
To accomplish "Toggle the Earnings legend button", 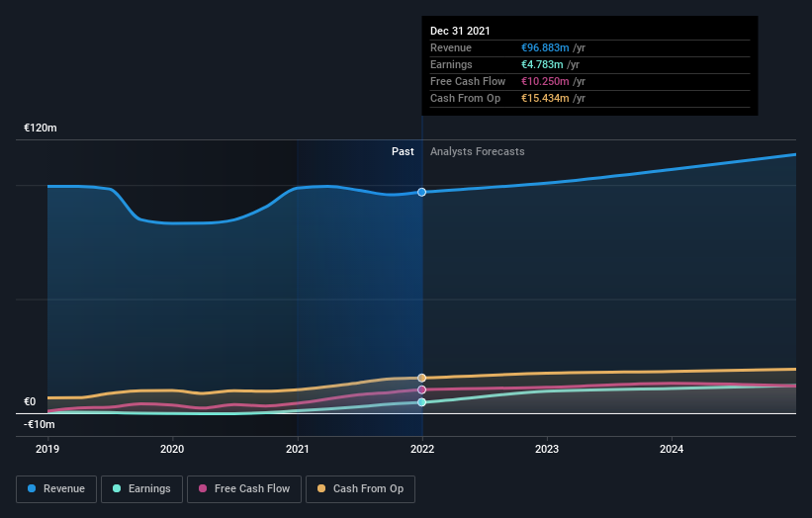I will point(141,489).
